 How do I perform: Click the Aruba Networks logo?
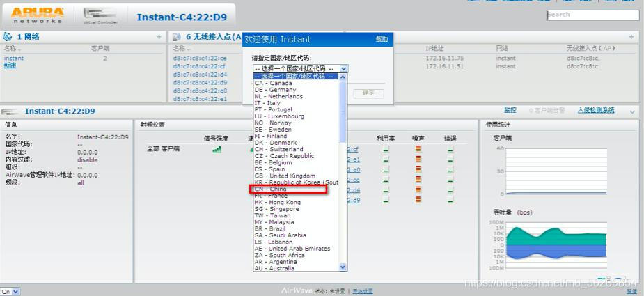tap(38, 15)
